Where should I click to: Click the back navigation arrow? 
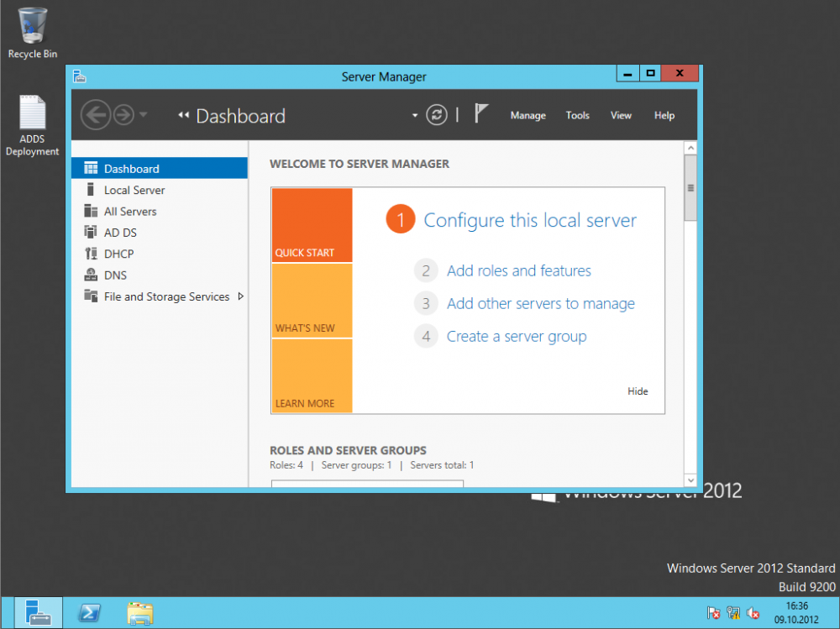point(96,115)
